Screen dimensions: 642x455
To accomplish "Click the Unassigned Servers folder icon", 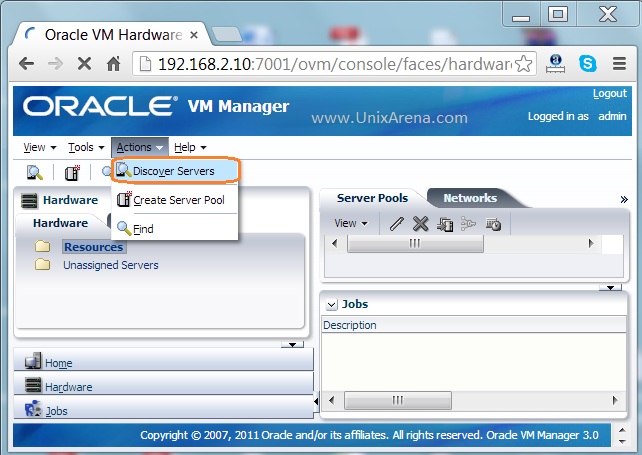I will coord(43,265).
